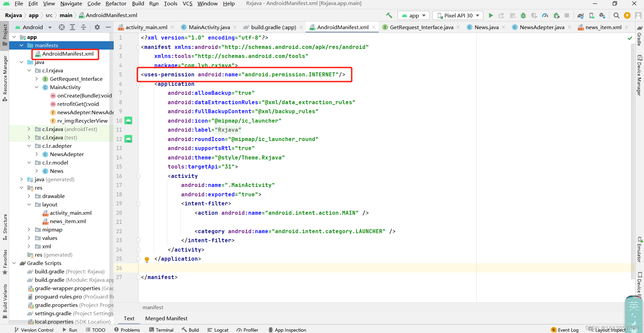This screenshot has width=644, height=333.
Task: Open the Logcat tool window
Action: point(218,330)
